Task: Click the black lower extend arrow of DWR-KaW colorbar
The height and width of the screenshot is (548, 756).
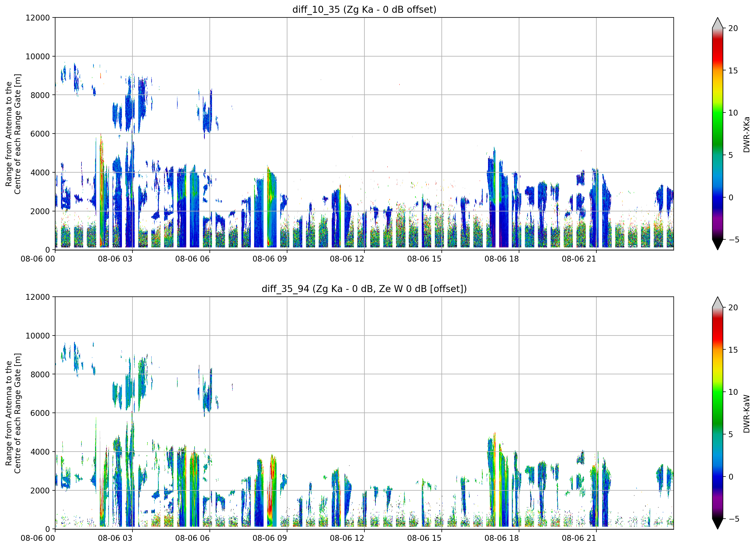Action: point(718,524)
